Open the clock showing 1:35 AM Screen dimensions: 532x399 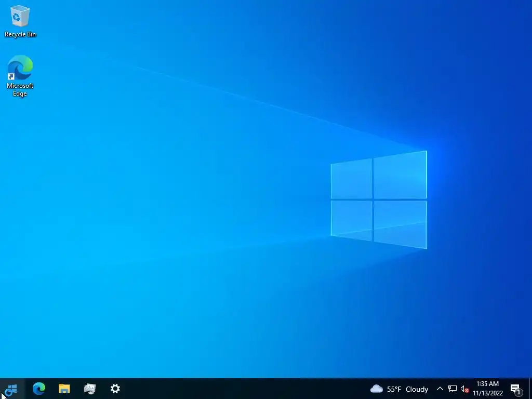coord(487,389)
